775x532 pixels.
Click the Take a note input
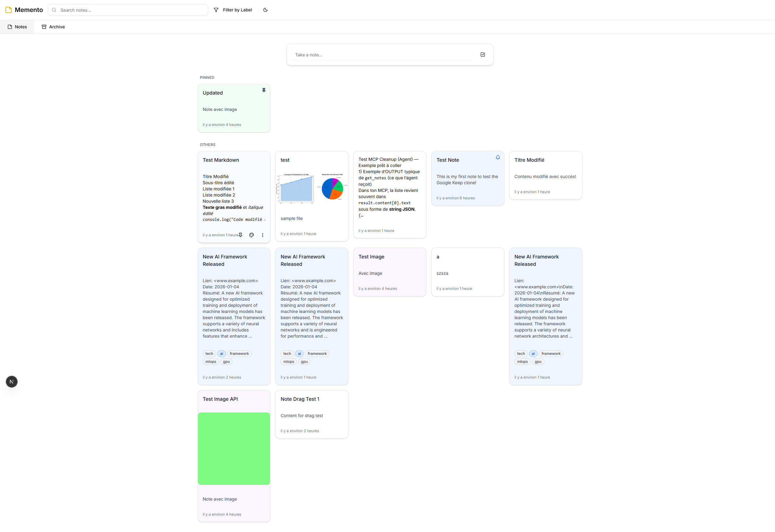tap(382, 55)
